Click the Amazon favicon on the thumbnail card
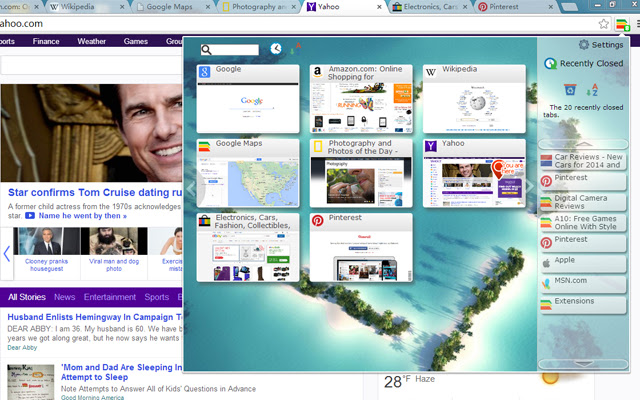 pyautogui.click(x=318, y=72)
